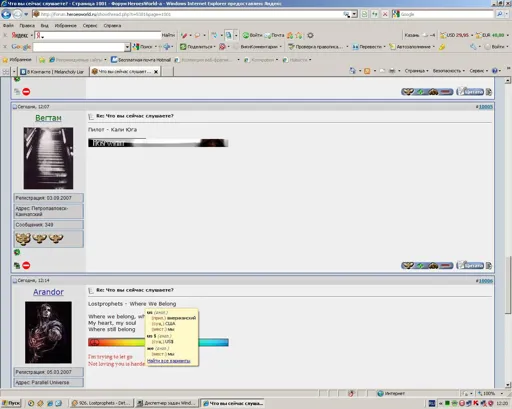Click inside the address bar URL field
Image resolution: width=512 pixels, height=409 pixels.
[191, 14]
